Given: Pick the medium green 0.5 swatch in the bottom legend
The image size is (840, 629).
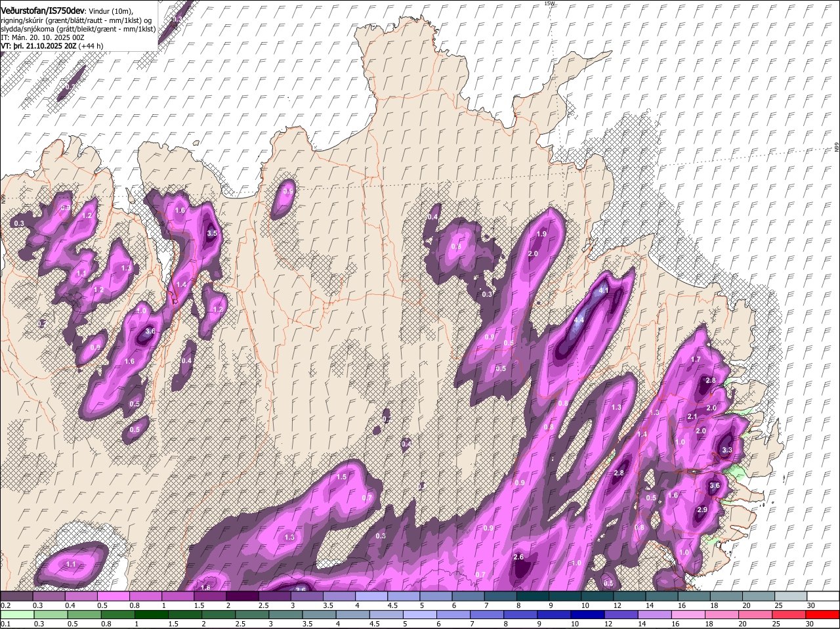Looking at the screenshot, I should coord(85,615).
